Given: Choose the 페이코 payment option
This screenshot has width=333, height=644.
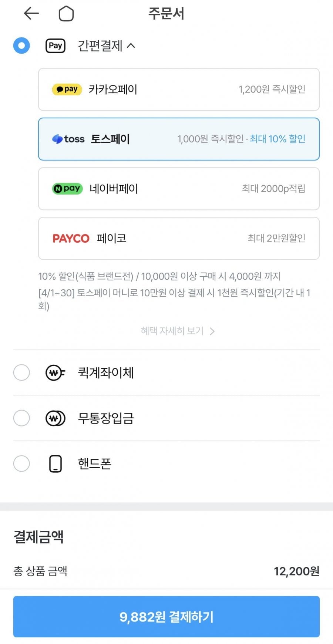Looking at the screenshot, I should click(x=179, y=238).
